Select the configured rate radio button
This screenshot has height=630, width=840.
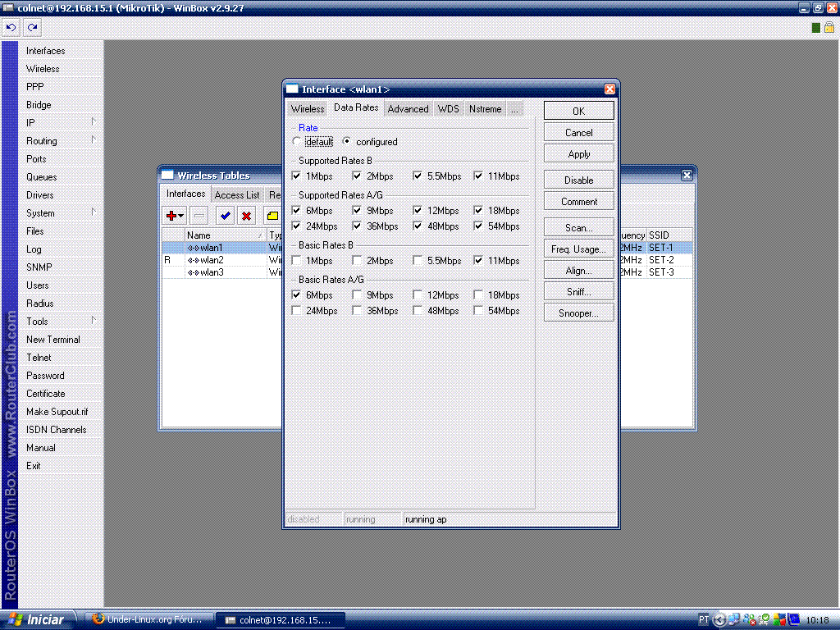click(347, 141)
